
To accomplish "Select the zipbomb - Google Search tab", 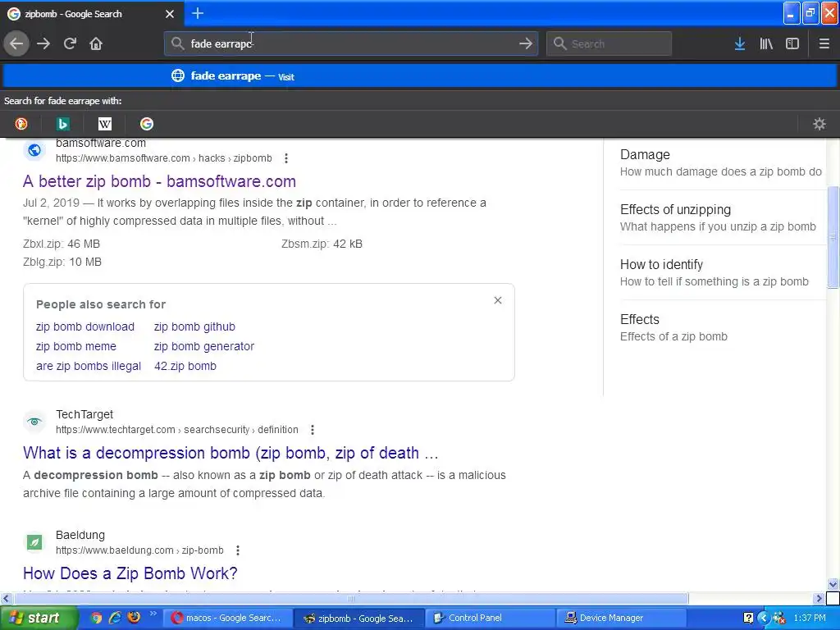I will [x=91, y=14].
